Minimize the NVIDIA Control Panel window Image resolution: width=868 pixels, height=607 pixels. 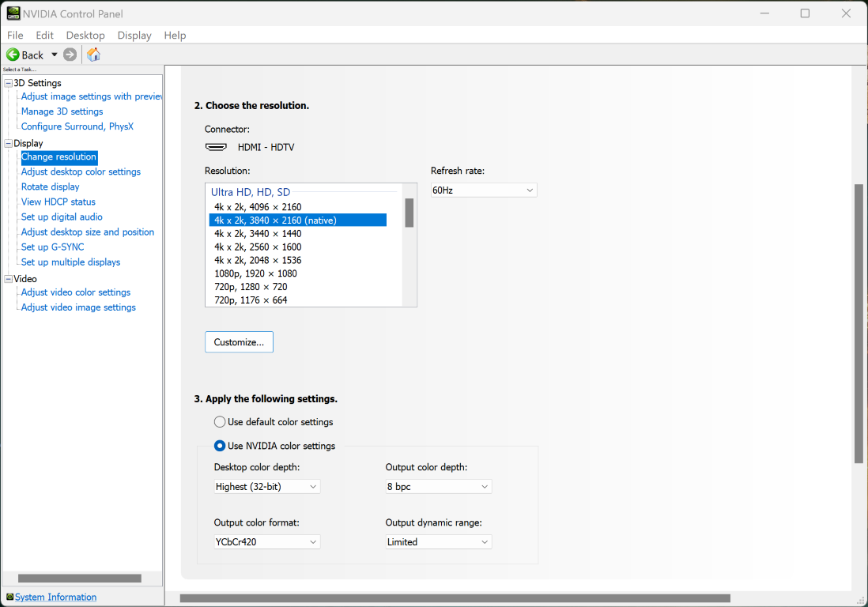click(764, 13)
